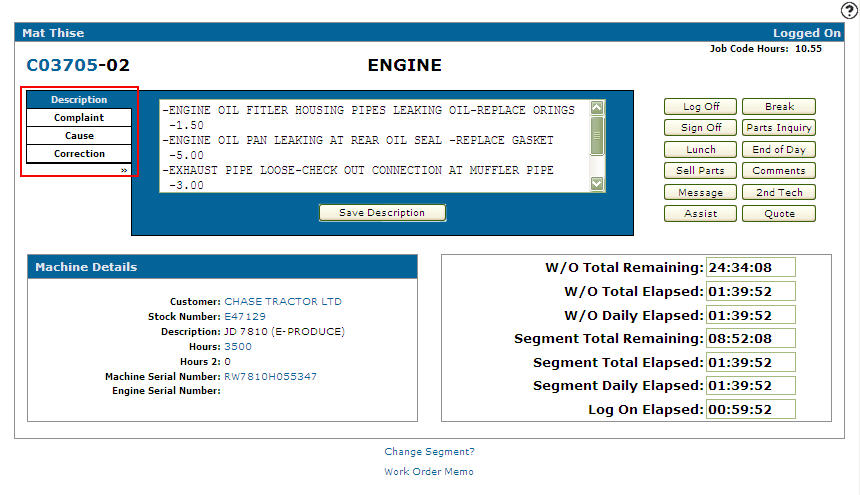
Task: Click the Break button
Action: point(779,107)
